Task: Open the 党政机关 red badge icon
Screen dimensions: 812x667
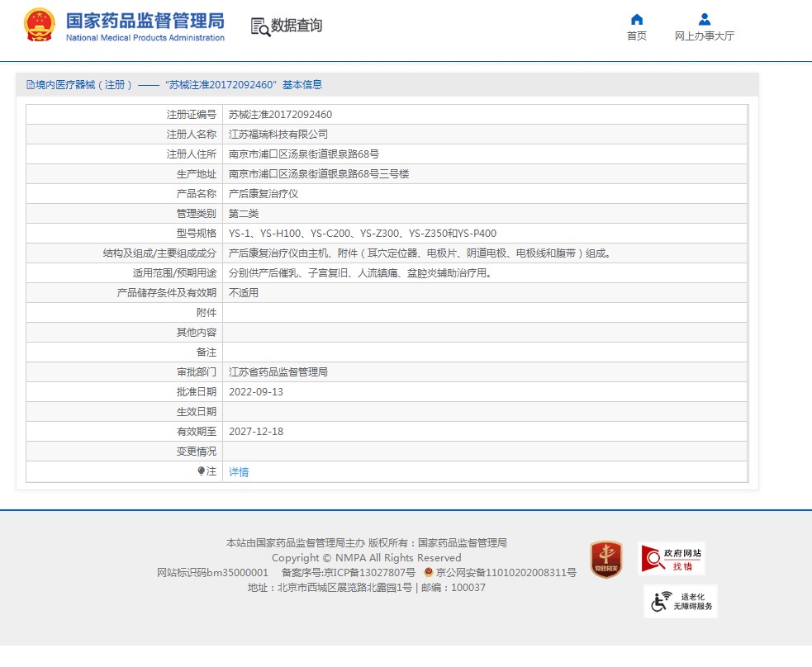Action: tap(605, 560)
